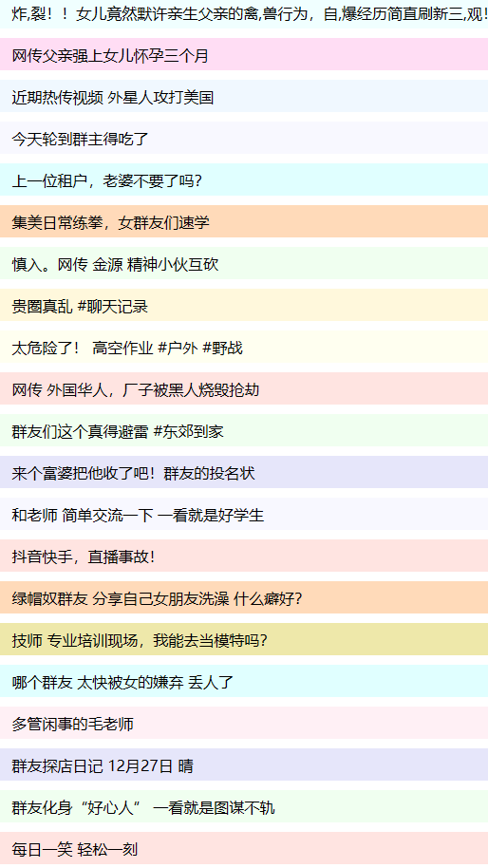The image size is (488, 868).
Task: Click '来个富婆把他收了吧！群友的投名状' row
Action: (244, 473)
